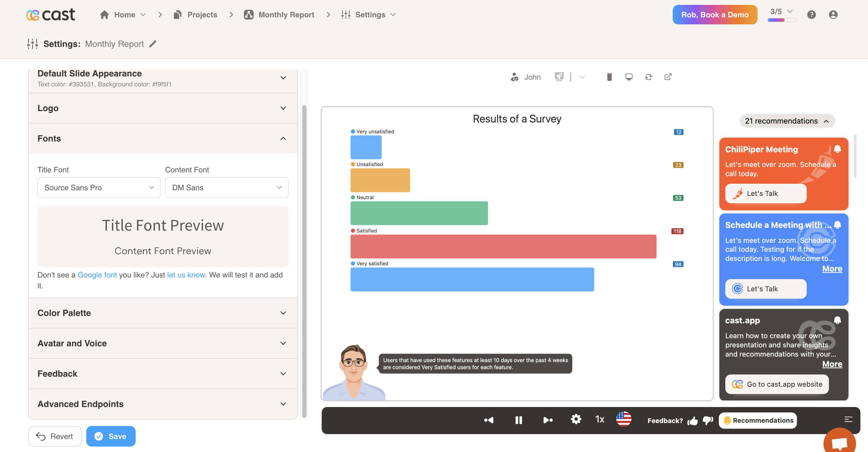Click the presentation board icon beside John
This screenshot has width=868, height=452.
[559, 77]
